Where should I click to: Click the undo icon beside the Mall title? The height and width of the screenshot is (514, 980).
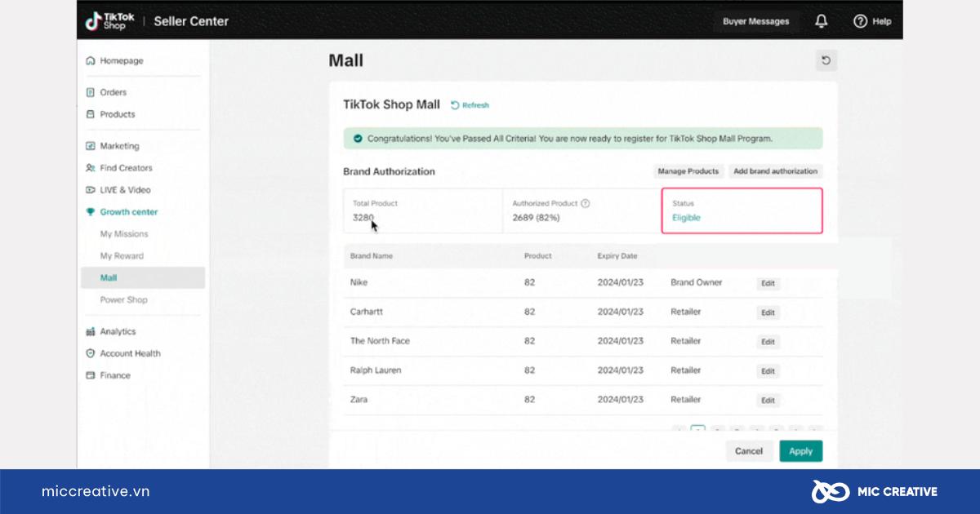coord(826,60)
